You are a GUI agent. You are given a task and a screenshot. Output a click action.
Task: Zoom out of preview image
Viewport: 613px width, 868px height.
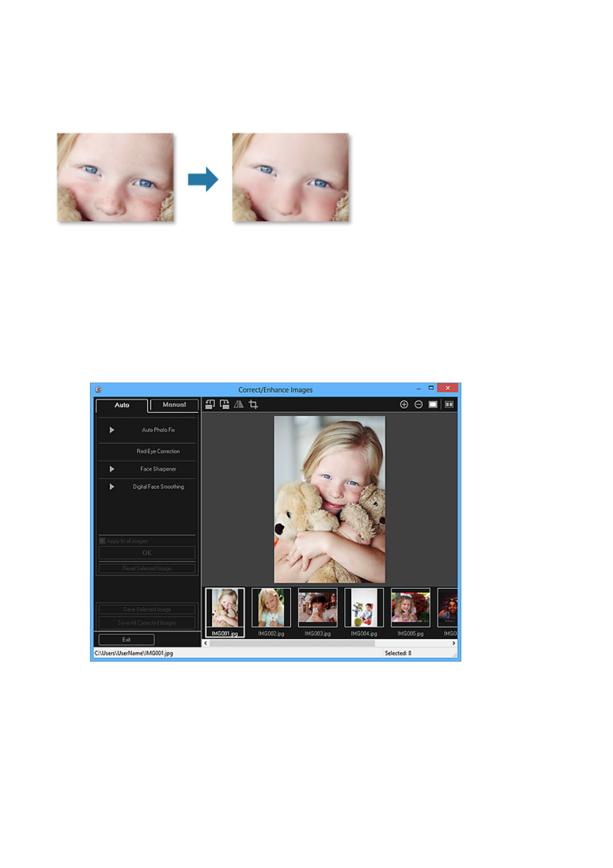[418, 404]
